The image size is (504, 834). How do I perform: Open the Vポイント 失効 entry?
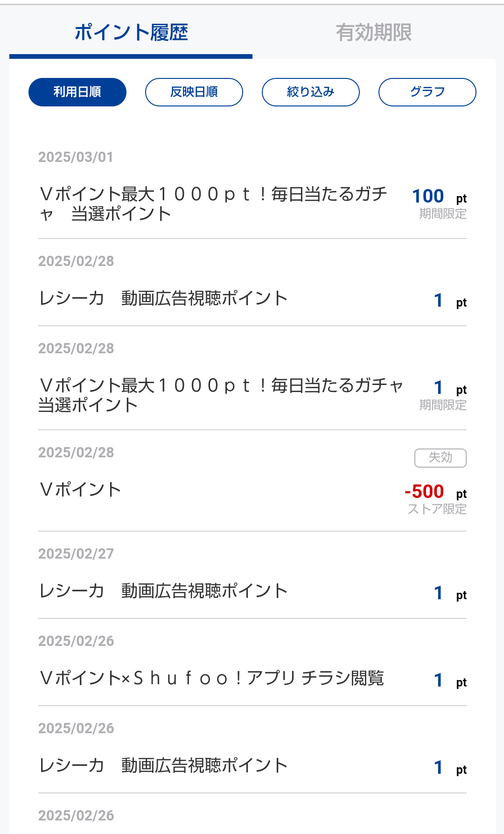point(80,490)
